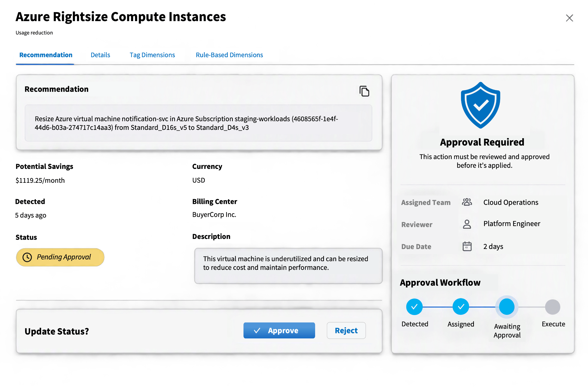Click the 2 days due date value
This screenshot has width=588, height=392.
493,246
